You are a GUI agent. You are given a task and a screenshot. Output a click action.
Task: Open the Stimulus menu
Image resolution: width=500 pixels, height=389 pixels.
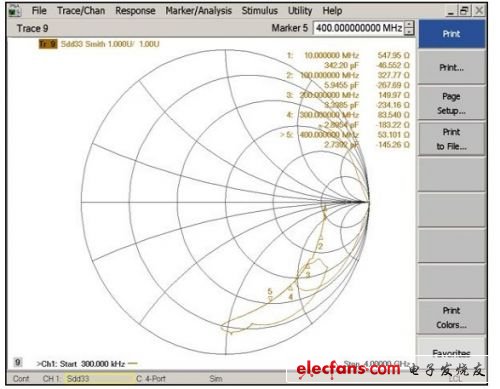tap(260, 11)
